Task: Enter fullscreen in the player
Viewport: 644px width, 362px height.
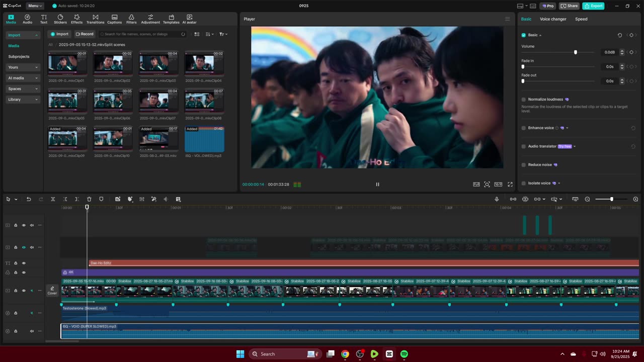Action: pyautogui.click(x=510, y=185)
